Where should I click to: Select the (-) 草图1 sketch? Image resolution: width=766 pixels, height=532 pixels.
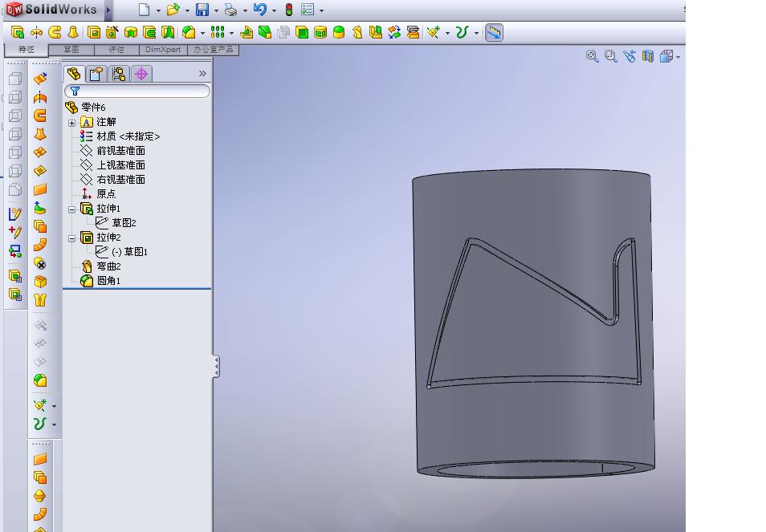[x=129, y=252]
